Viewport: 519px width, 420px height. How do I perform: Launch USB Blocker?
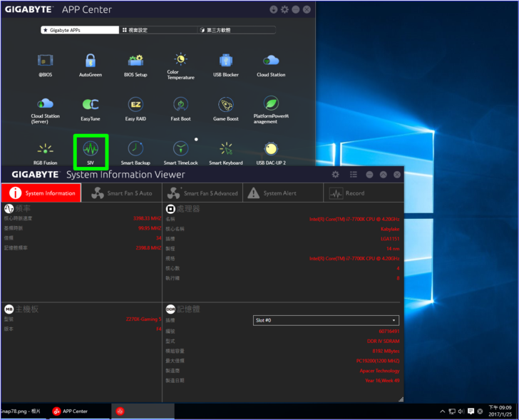coord(226,61)
